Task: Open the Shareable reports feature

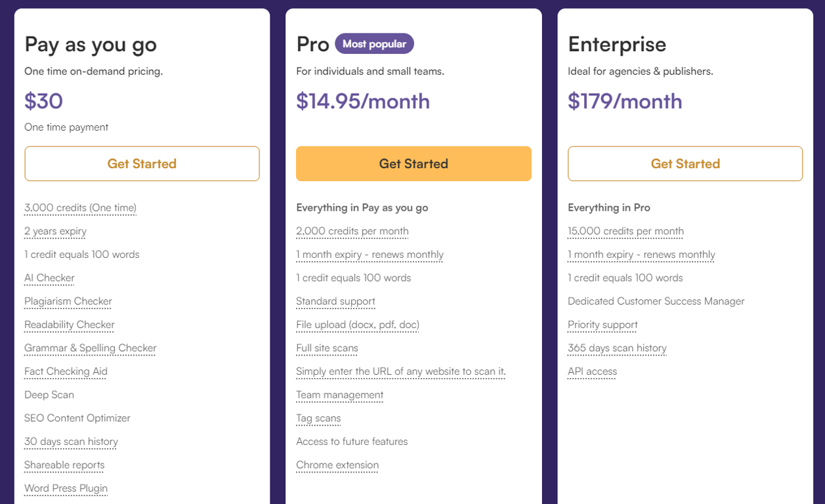Action: [64, 465]
